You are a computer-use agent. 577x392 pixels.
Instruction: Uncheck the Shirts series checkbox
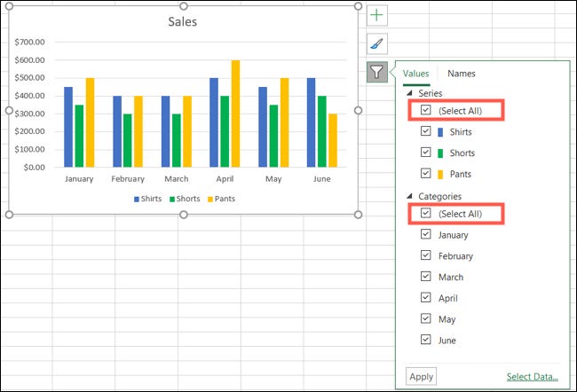click(x=426, y=131)
